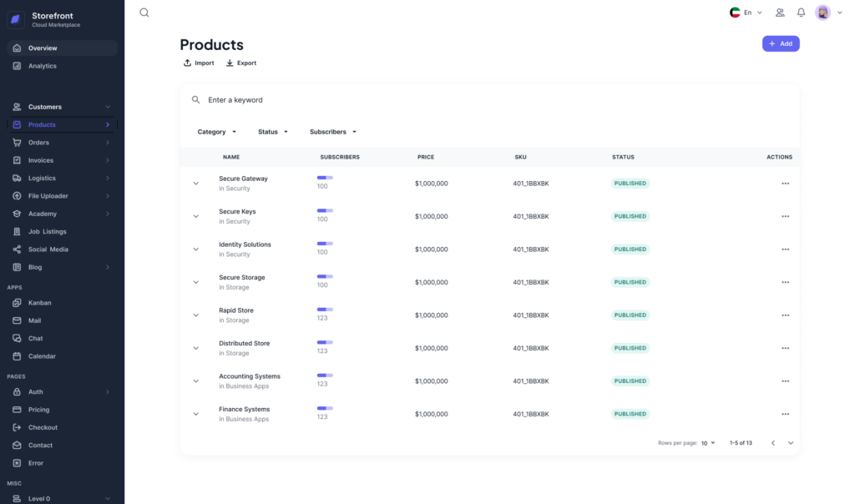This screenshot has height=504, width=855.
Task: Open the notifications bell
Action: click(801, 13)
